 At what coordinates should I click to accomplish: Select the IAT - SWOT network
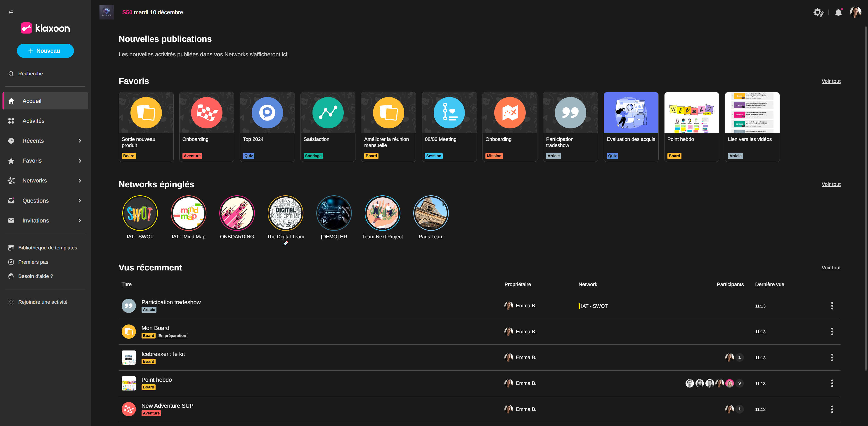click(140, 213)
